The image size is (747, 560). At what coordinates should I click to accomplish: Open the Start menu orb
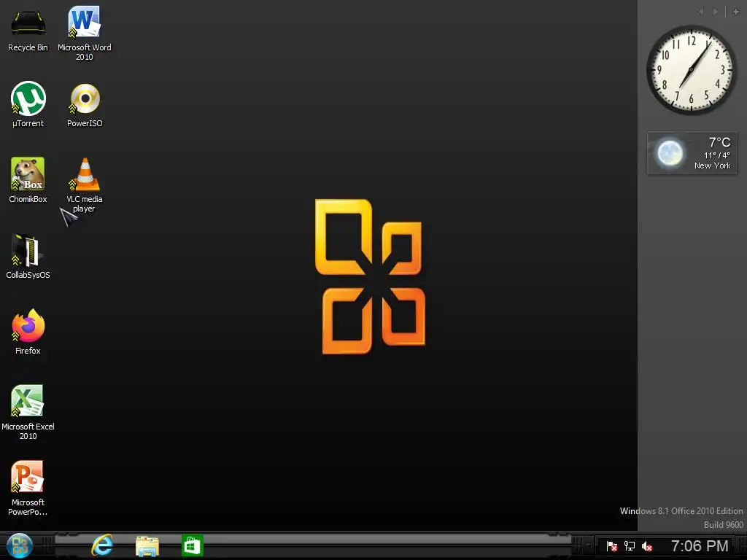(x=20, y=545)
